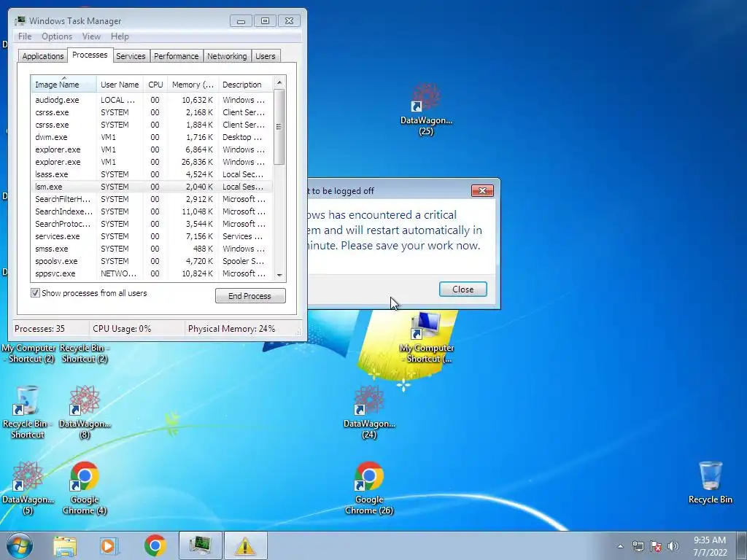
Task: Click the Windows Start orb
Action: click(20, 545)
